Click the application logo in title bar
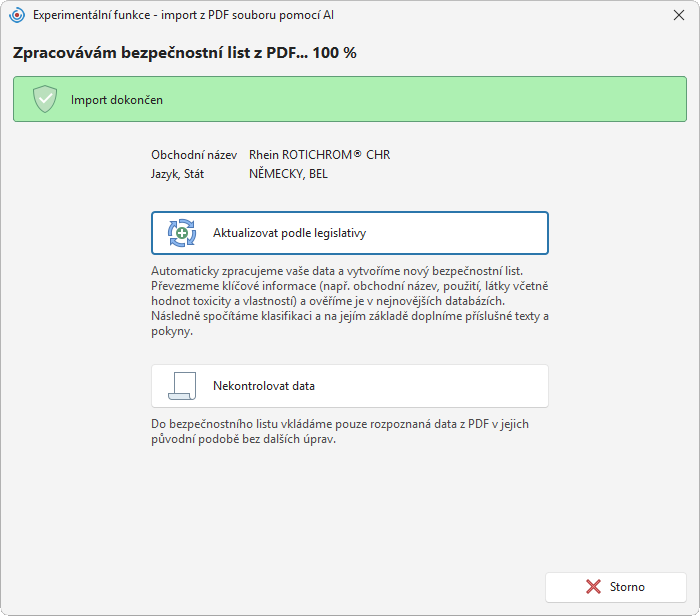The height and width of the screenshot is (616, 700). [x=17, y=15]
